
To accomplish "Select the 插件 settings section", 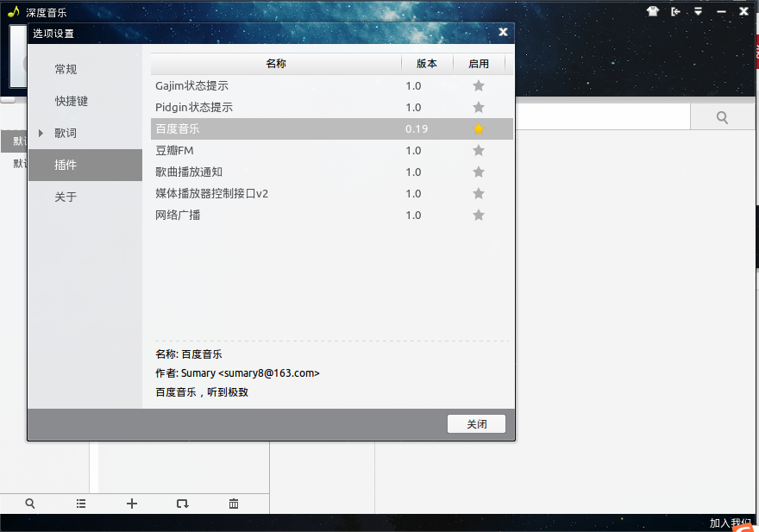I will click(85, 165).
